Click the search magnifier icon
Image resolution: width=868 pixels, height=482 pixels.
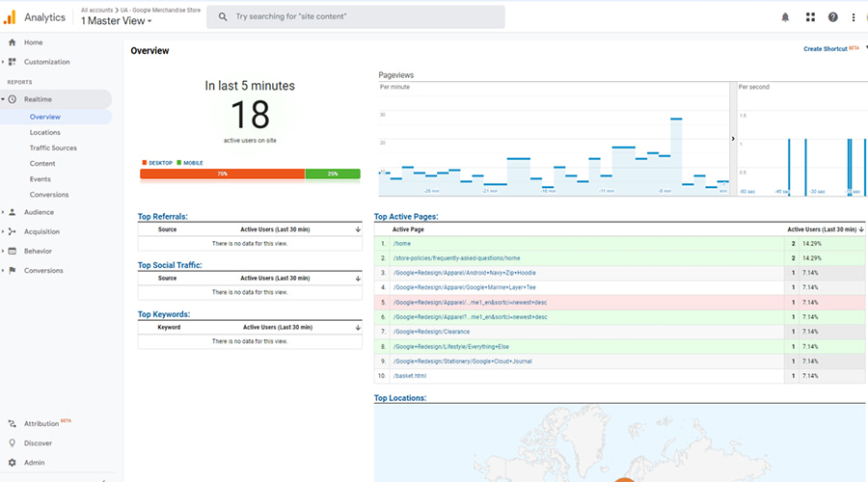tap(223, 16)
